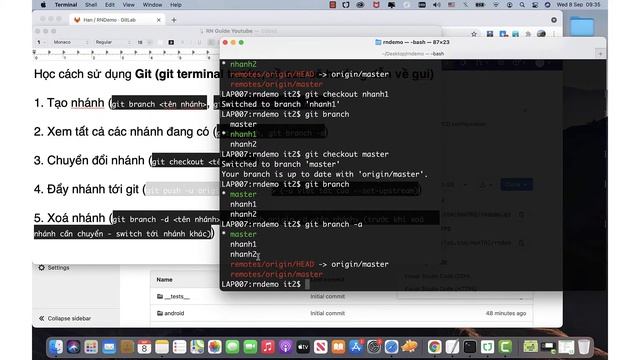Open the Chrome profile avatar

coord(542,34)
